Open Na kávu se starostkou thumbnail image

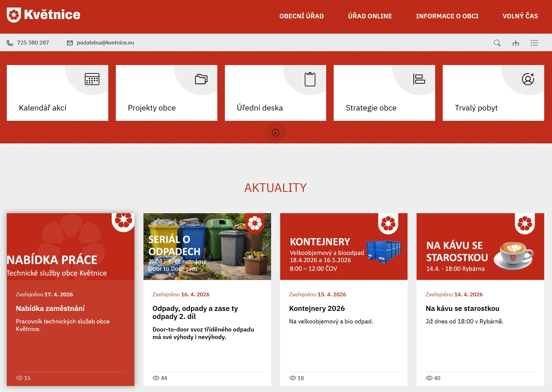480,247
